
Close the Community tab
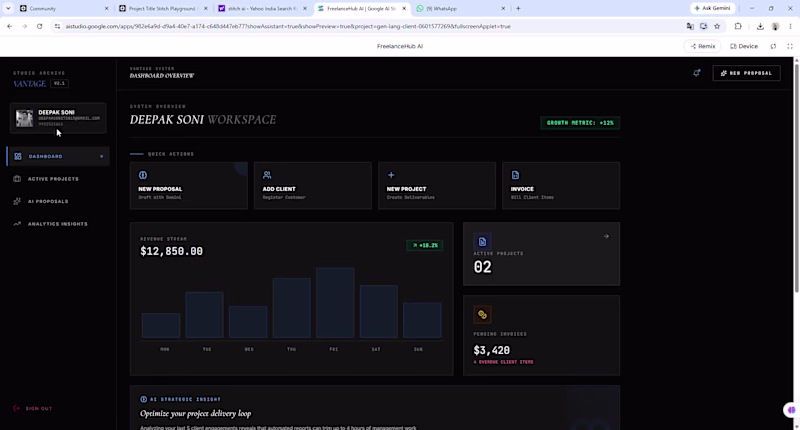[x=107, y=9]
